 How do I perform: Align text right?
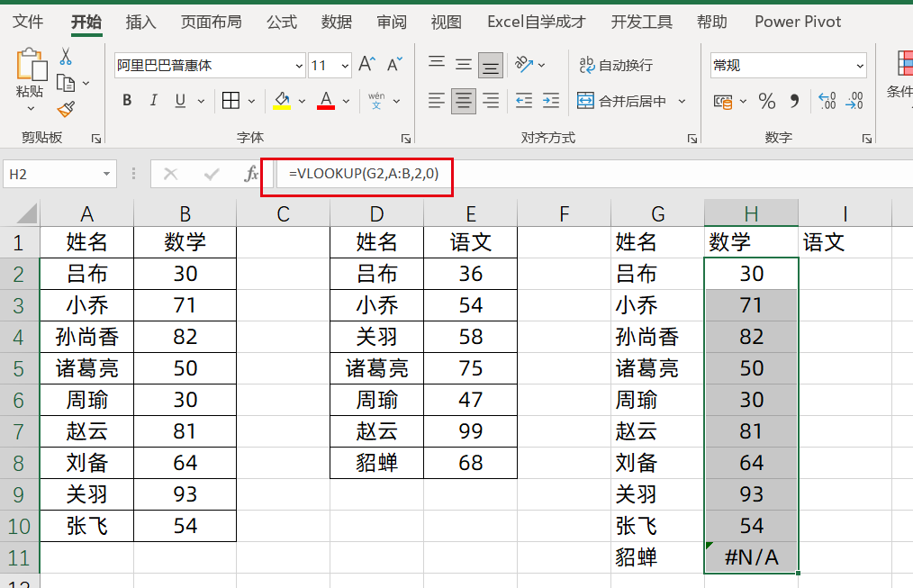[x=491, y=101]
